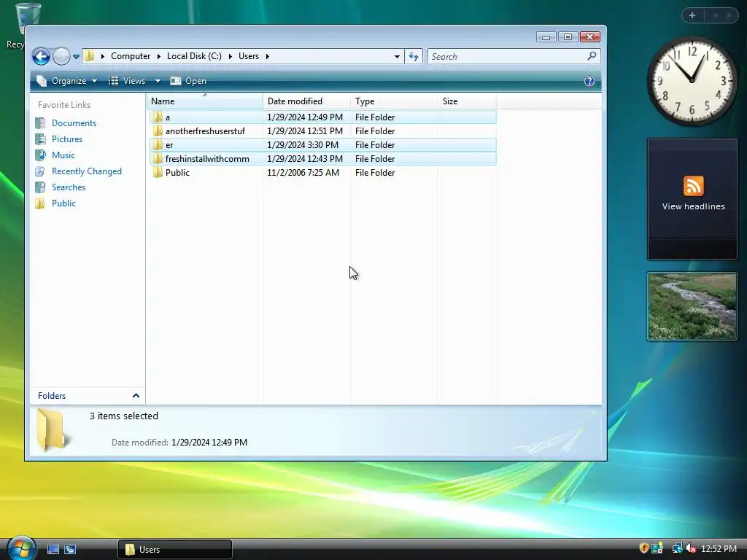Screen dimensions: 747x560
Task: Open the Views dropdown arrow
Action: [158, 81]
